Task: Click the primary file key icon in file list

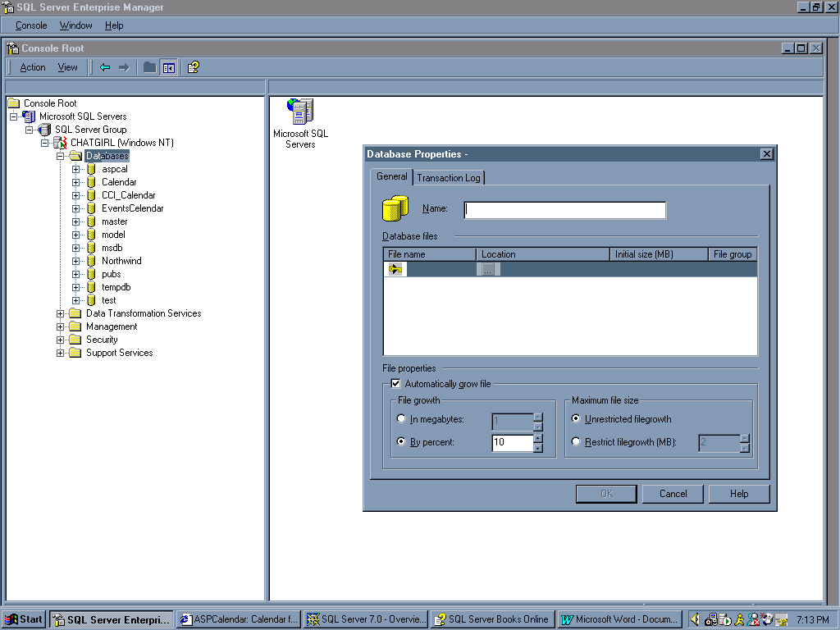Action: [395, 269]
